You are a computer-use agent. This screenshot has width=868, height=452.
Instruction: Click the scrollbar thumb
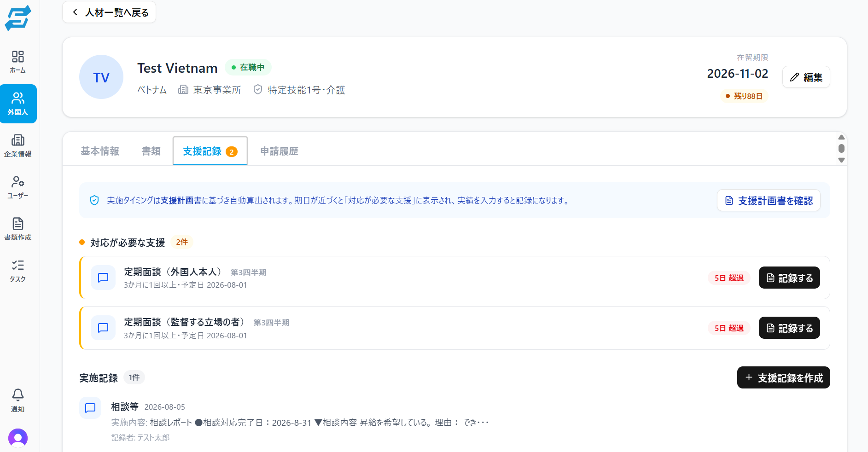841,148
